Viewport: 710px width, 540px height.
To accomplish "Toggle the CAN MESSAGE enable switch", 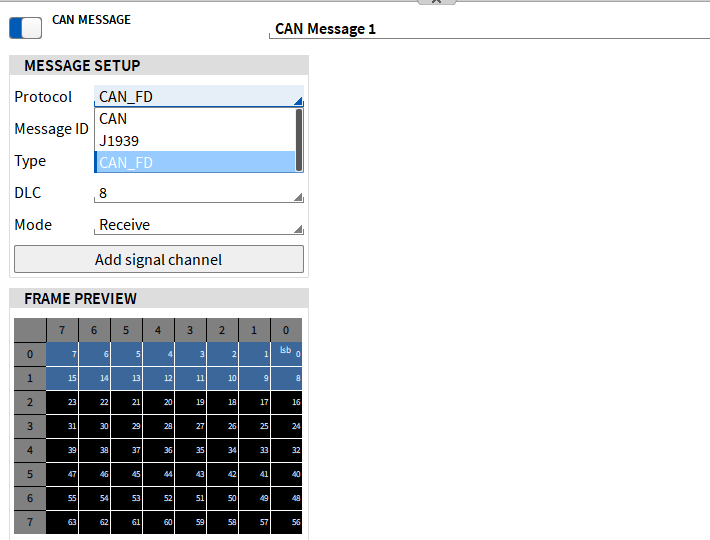I will click(x=26, y=27).
